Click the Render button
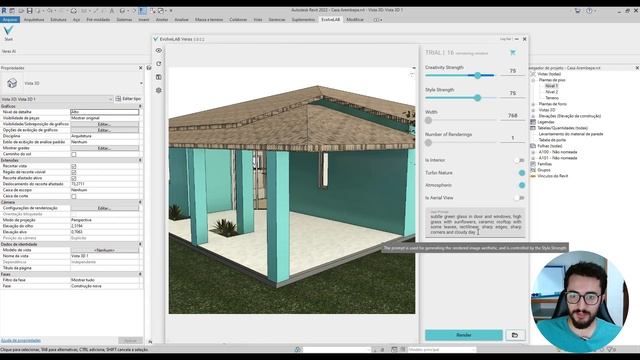Viewport: 640px width, 360px height. (x=464, y=335)
